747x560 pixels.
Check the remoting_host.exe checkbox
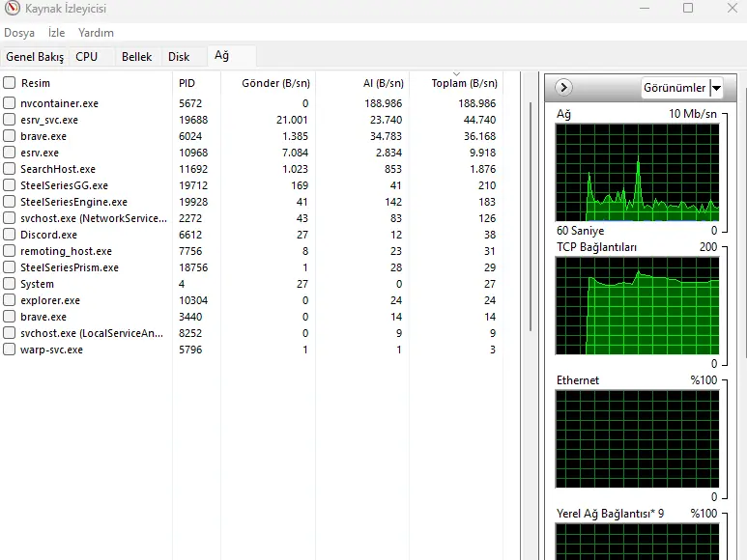point(9,251)
